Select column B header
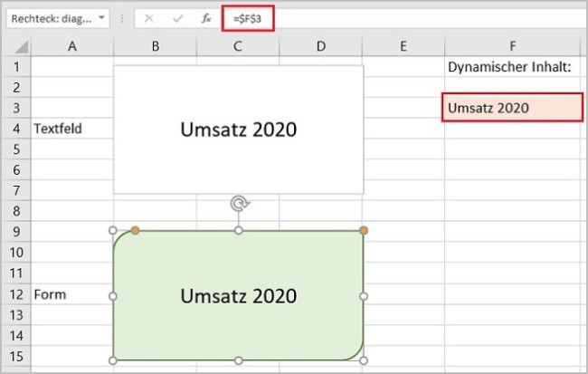 tap(156, 46)
